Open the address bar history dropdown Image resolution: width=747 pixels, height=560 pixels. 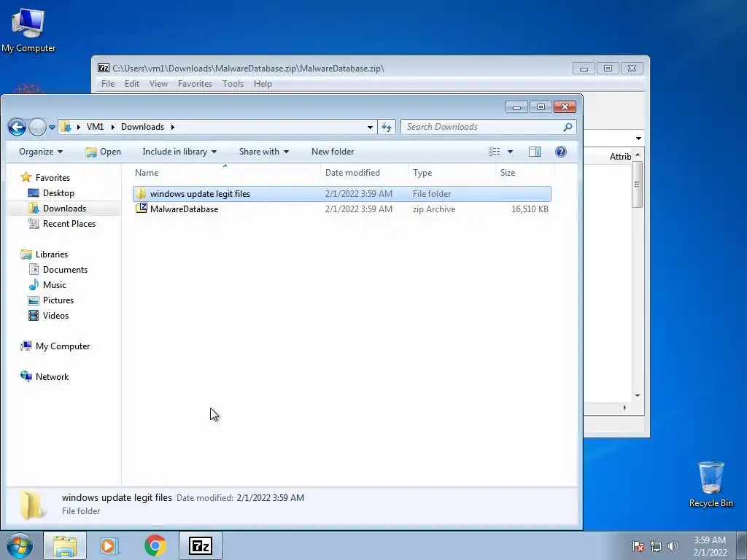click(x=370, y=127)
